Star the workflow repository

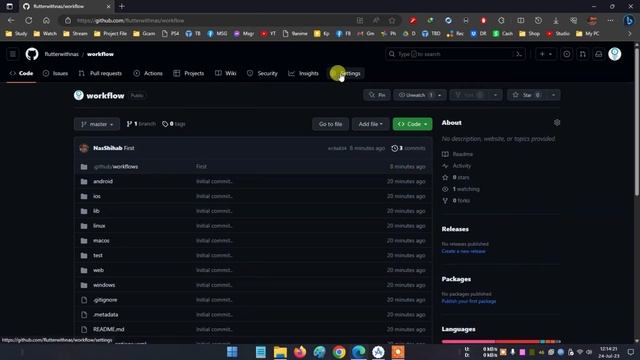coord(527,95)
